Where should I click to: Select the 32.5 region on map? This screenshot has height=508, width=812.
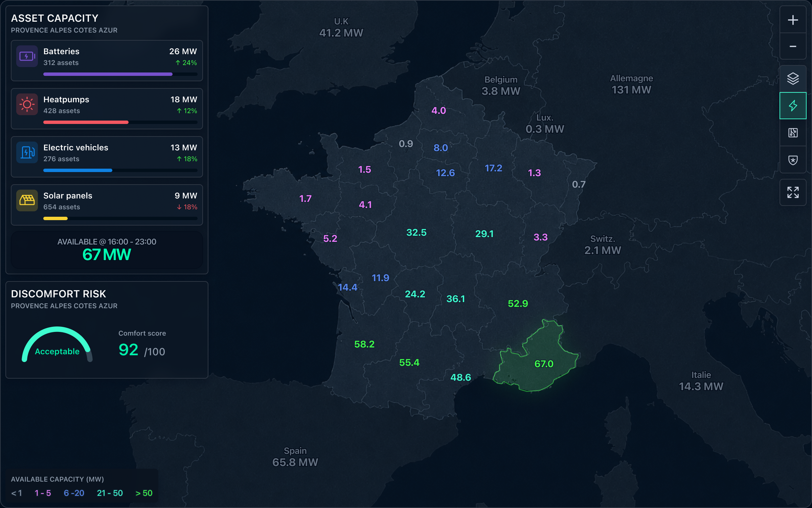tap(416, 232)
